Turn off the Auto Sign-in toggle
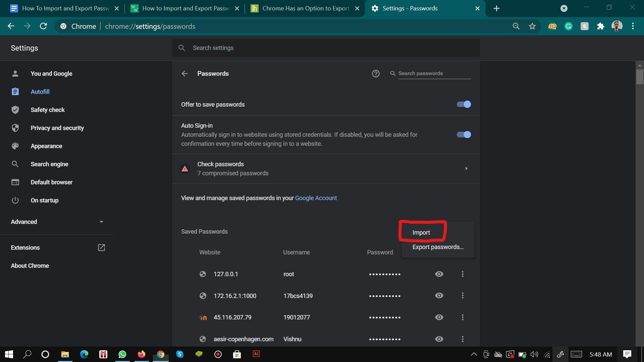Screen dimensions: 644x362 coord(464,134)
